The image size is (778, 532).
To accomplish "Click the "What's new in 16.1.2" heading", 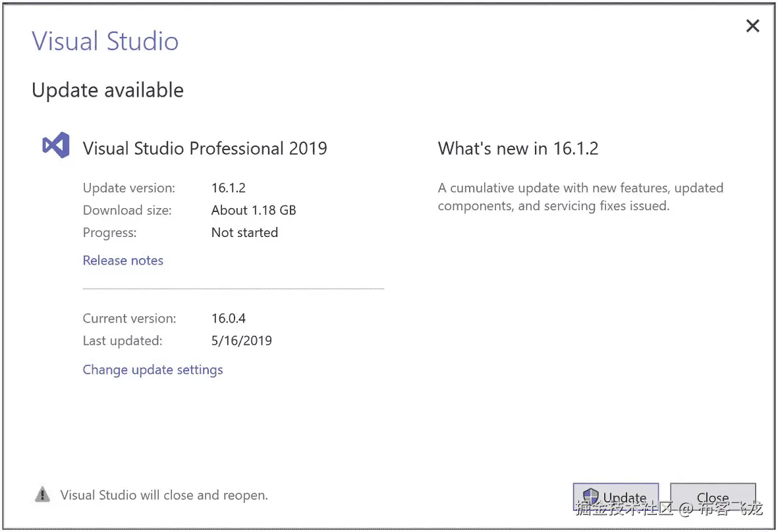I will tap(518, 148).
